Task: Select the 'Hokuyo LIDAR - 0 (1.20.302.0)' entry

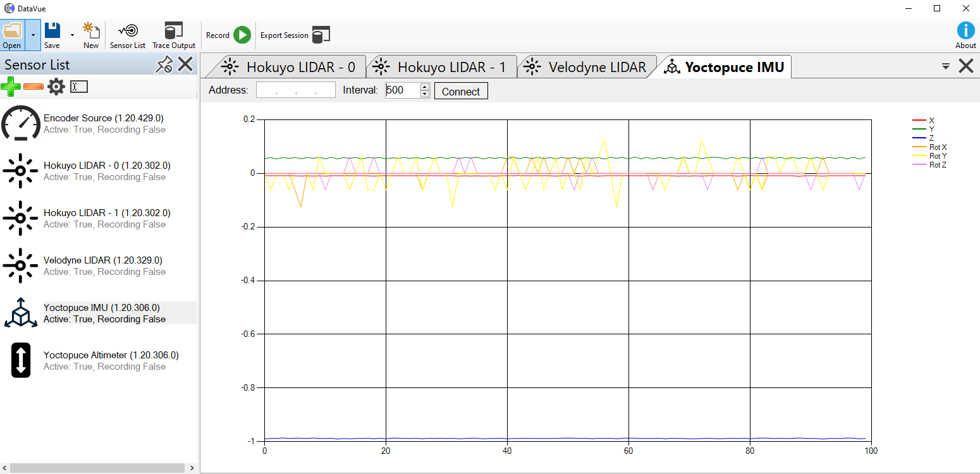Action: tap(107, 166)
